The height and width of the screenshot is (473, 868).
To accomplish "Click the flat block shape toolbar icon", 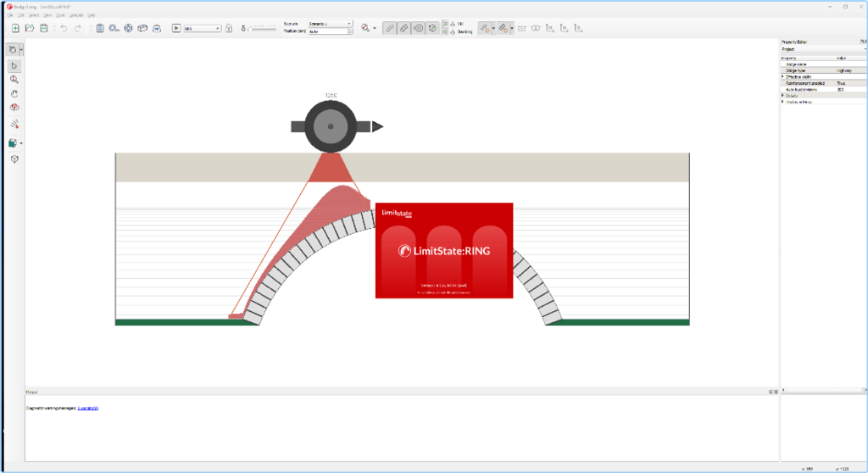I will tap(521, 28).
